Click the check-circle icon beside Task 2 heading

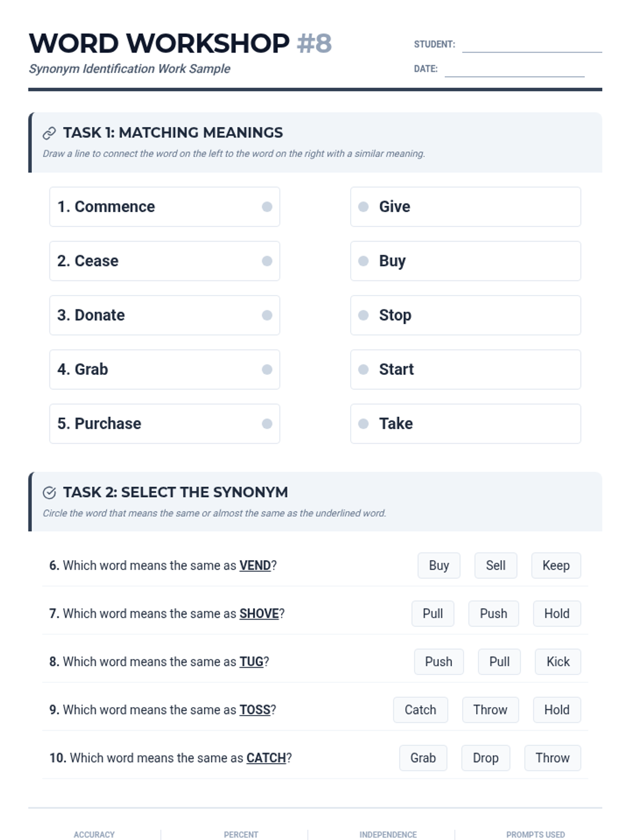coord(49,492)
